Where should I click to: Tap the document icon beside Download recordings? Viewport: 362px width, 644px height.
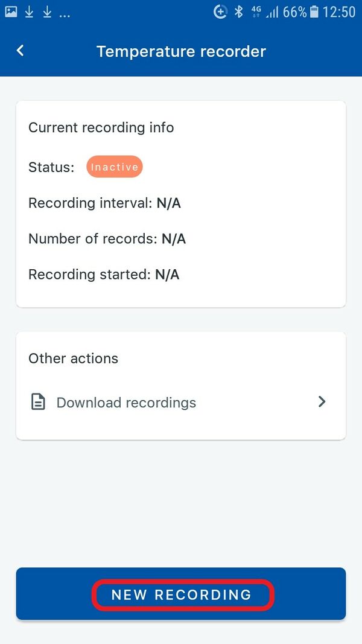pos(38,403)
